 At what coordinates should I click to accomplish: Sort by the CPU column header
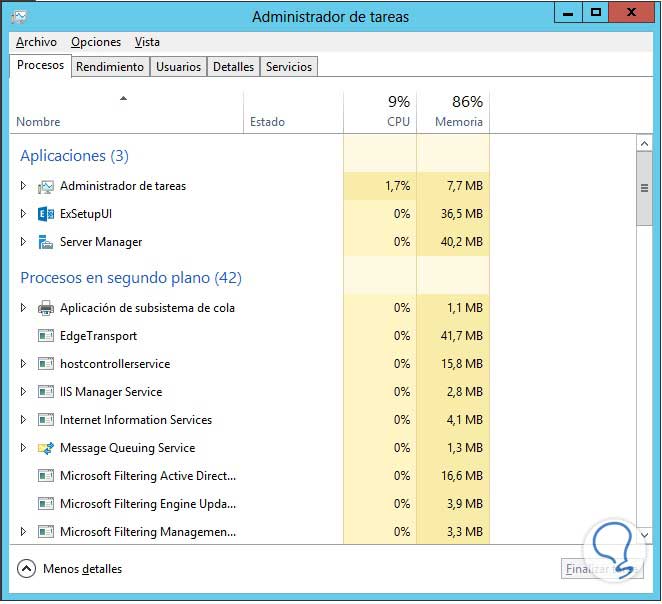[x=380, y=112]
